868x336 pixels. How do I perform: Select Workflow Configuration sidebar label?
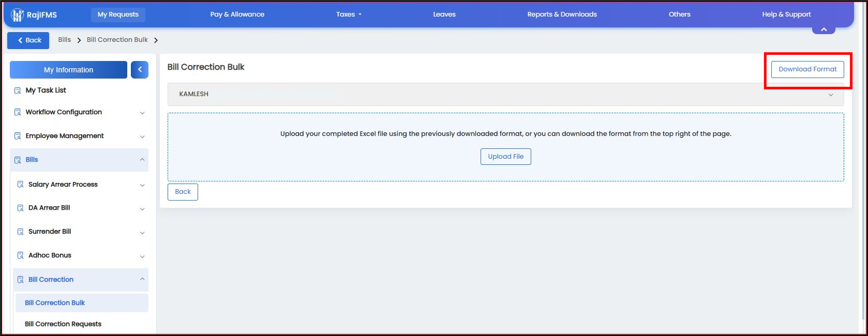coord(64,112)
